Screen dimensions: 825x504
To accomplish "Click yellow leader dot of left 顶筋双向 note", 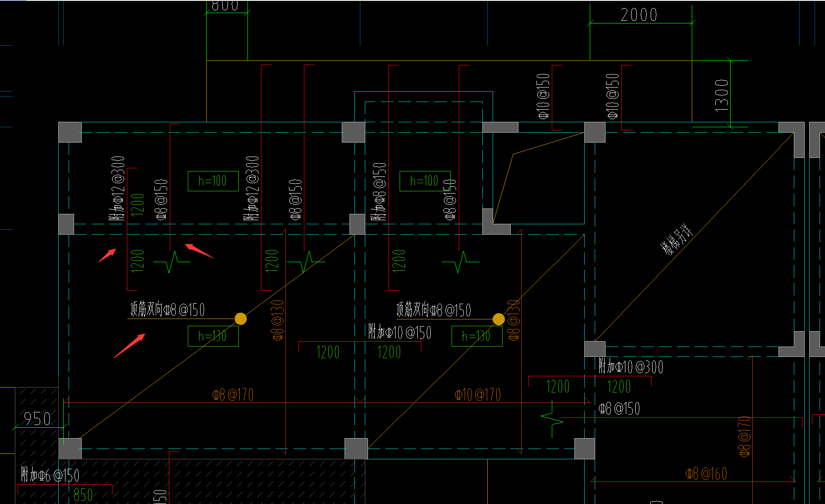I will [241, 319].
